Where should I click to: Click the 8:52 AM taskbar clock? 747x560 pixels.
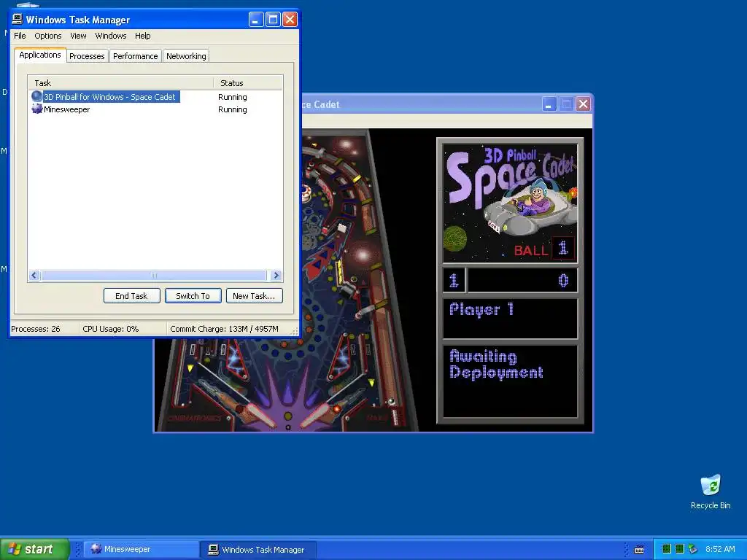pyautogui.click(x=720, y=549)
